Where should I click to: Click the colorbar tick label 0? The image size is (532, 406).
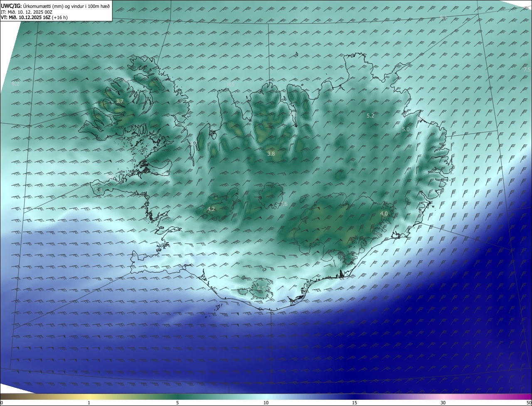click(2, 403)
